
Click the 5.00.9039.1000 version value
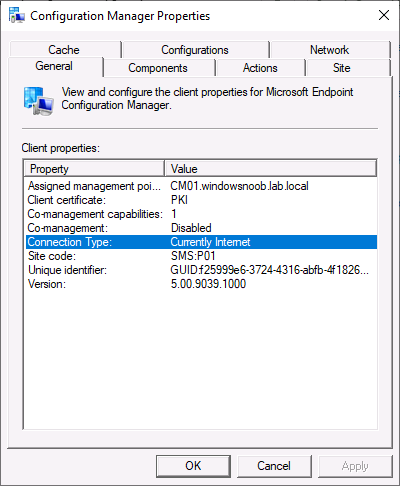pyautogui.click(x=208, y=284)
